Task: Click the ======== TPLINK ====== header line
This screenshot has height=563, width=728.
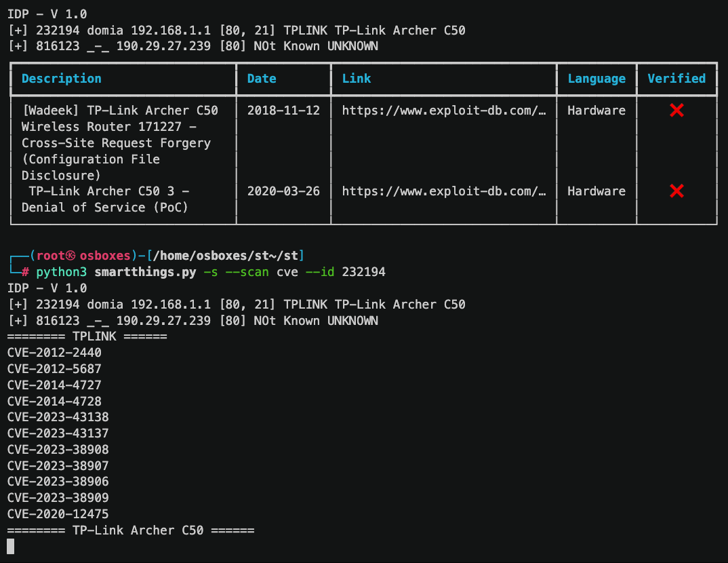Action: 87,336
